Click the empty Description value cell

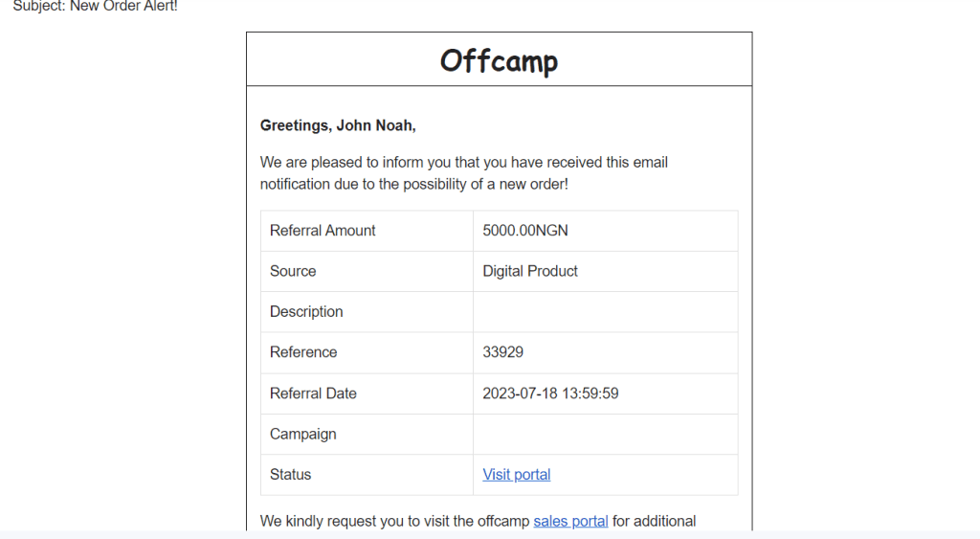tap(605, 312)
